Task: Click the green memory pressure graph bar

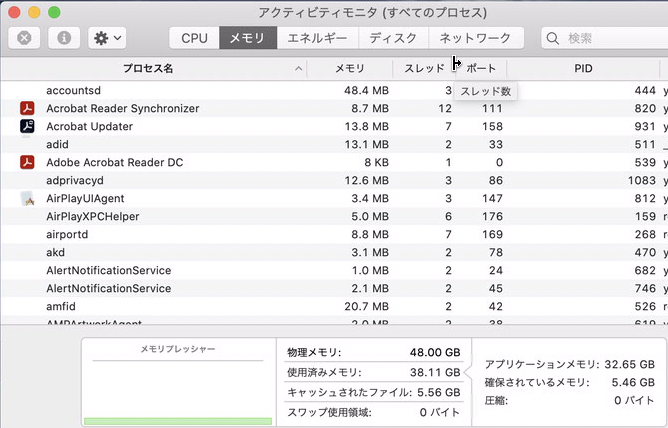Action: click(178, 422)
